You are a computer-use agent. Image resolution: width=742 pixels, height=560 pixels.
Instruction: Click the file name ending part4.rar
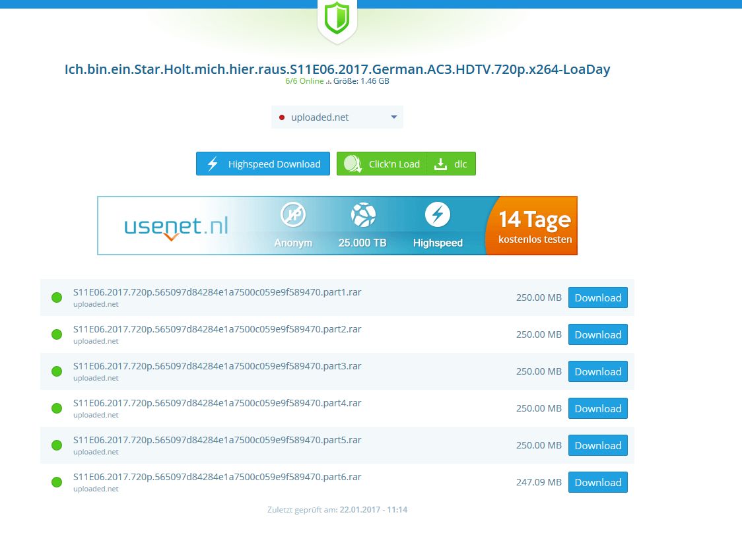217,403
